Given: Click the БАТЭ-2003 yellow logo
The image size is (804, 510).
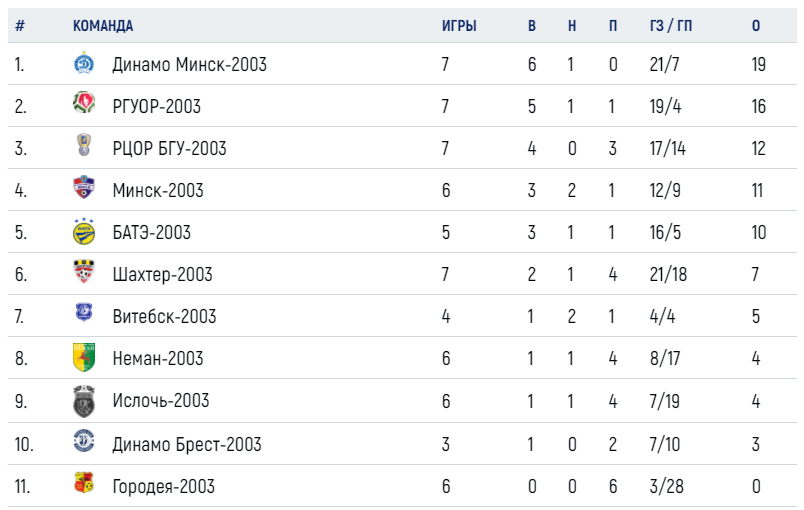Looking at the screenshot, I should pos(84,232).
